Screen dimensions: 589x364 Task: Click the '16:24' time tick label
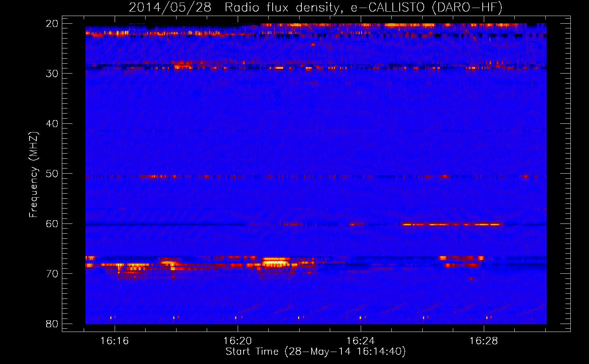click(x=361, y=341)
